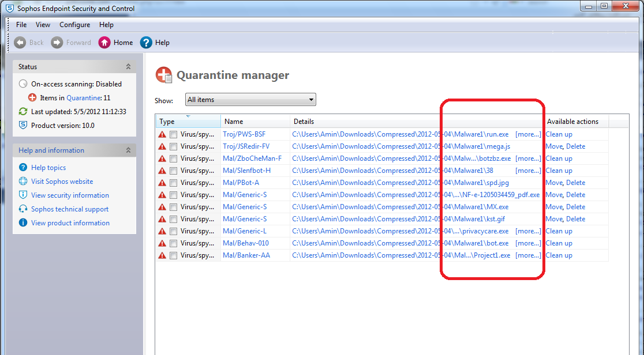Tick the checkbox for Mal/Generic-L
This screenshot has height=355, width=644.
(173, 232)
